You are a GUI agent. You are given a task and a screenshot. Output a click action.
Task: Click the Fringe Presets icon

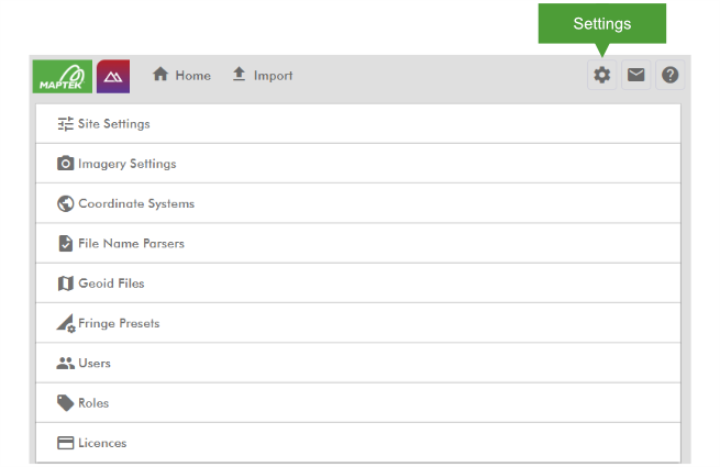pyautogui.click(x=66, y=324)
